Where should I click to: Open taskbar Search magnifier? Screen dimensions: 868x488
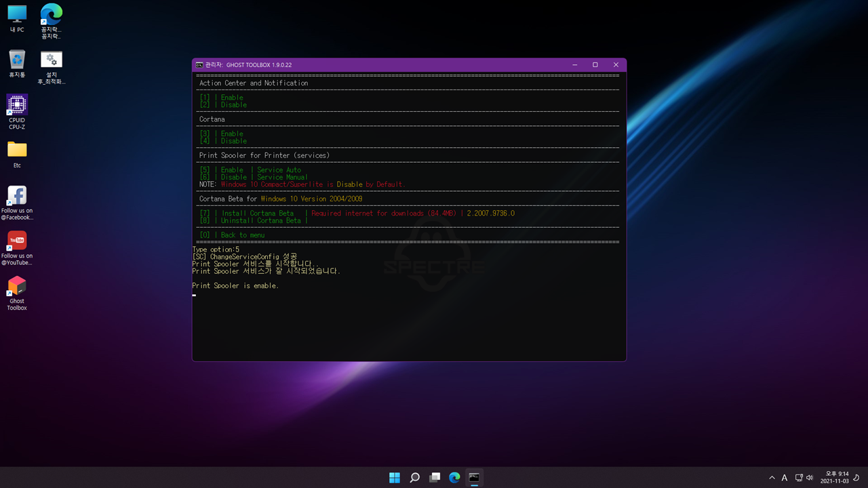(x=414, y=477)
